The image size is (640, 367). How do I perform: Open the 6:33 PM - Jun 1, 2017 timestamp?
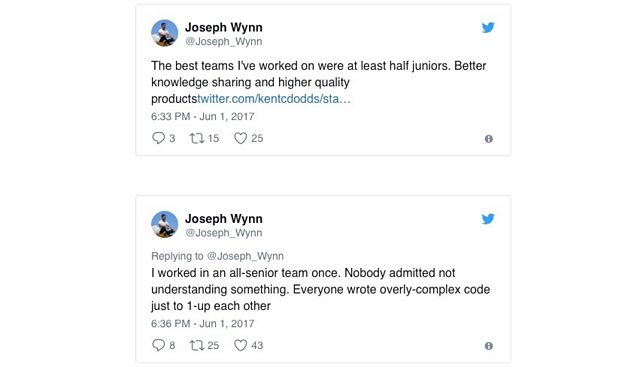(202, 116)
